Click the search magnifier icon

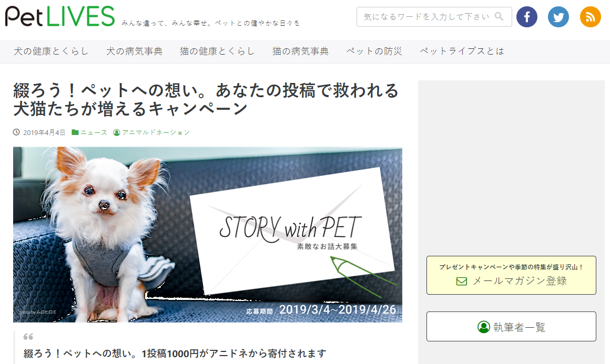pyautogui.click(x=499, y=16)
